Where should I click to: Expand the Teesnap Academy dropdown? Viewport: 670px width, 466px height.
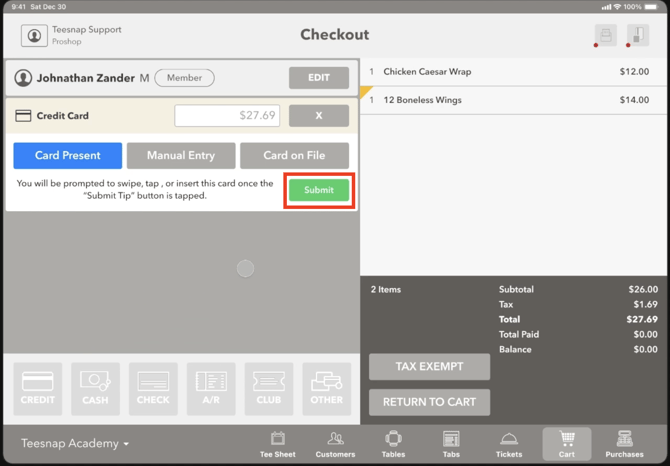[x=75, y=444]
